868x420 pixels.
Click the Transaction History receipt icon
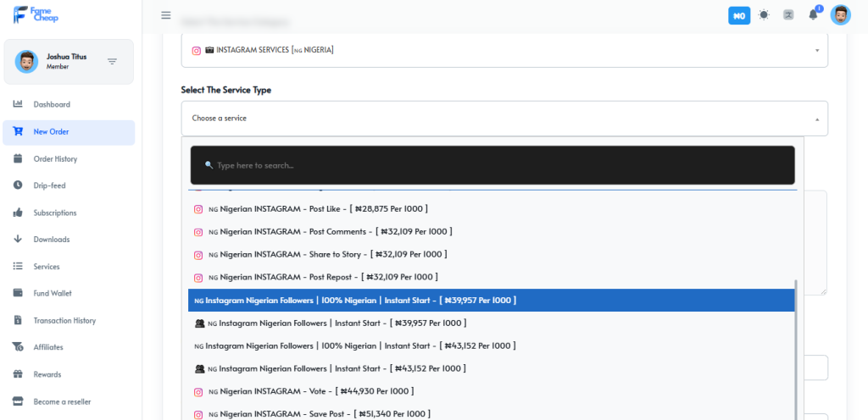coord(18,320)
